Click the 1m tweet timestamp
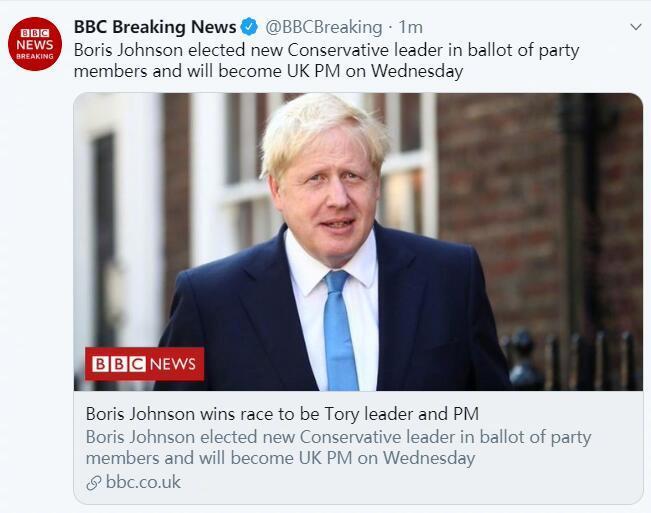The height and width of the screenshot is (513, 651). point(411,26)
